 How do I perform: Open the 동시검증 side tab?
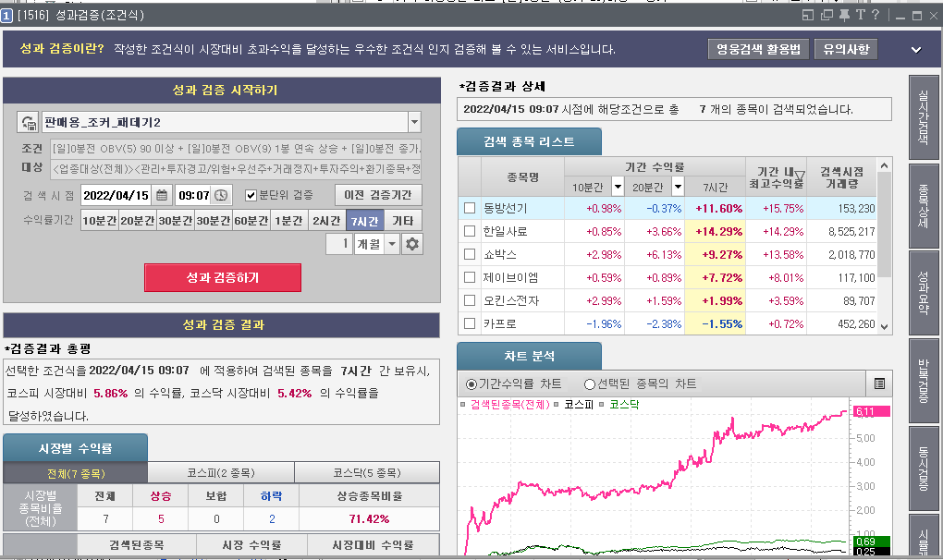click(x=924, y=469)
